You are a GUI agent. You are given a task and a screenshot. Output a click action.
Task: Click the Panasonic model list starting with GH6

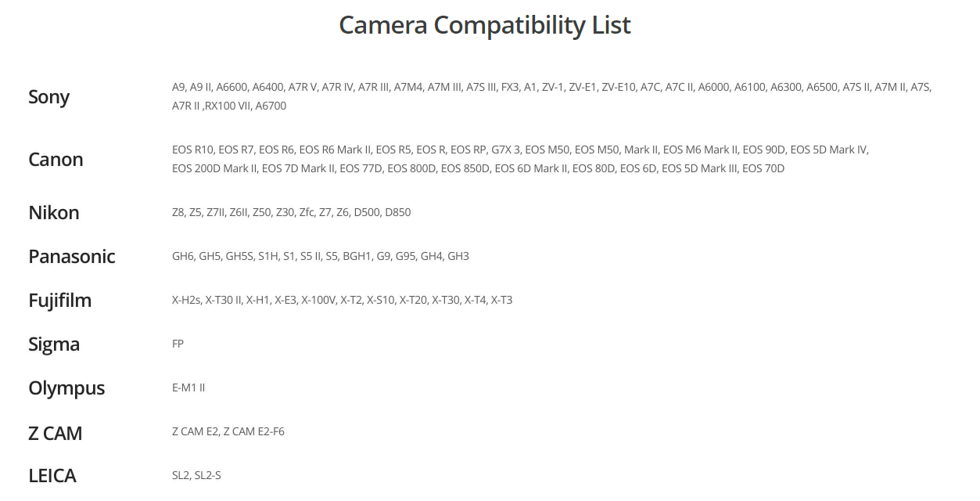pyautogui.click(x=320, y=256)
